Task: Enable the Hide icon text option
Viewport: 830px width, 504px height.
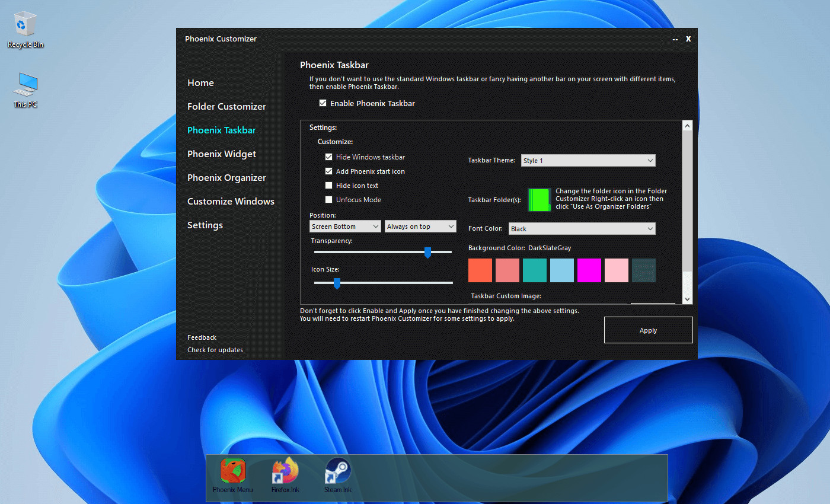Action: 329,186
